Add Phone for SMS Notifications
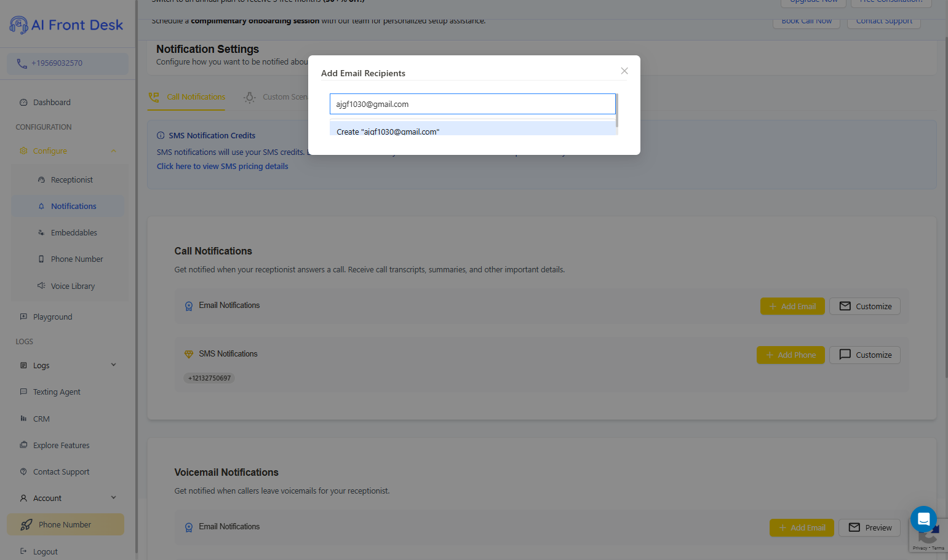Viewport: 948px width, 560px height. click(791, 355)
